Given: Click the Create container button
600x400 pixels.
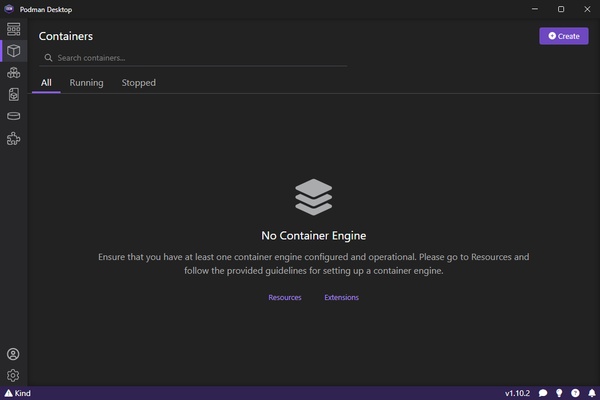Looking at the screenshot, I should [564, 36].
